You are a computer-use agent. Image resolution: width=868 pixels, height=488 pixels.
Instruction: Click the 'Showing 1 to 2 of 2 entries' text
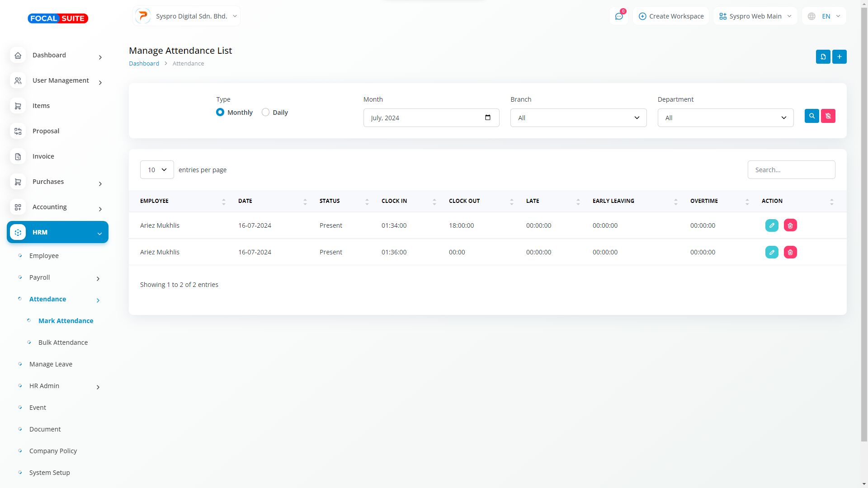[x=179, y=285]
